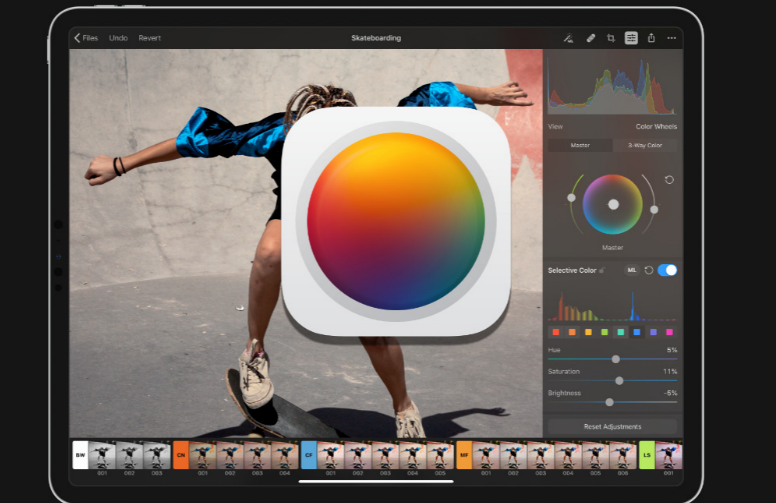Apply CF preset 003 thumbnail
776x503 pixels.
pos(385,455)
